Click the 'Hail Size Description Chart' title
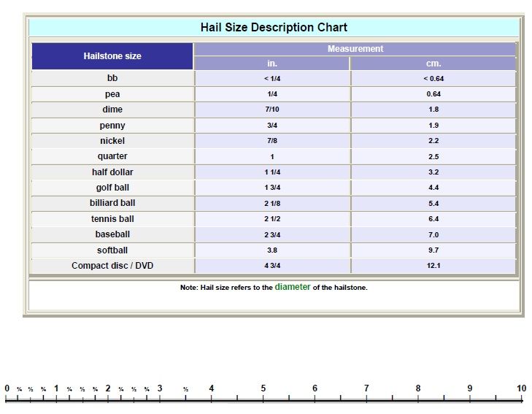The height and width of the screenshot is (414, 532). pyautogui.click(x=274, y=28)
